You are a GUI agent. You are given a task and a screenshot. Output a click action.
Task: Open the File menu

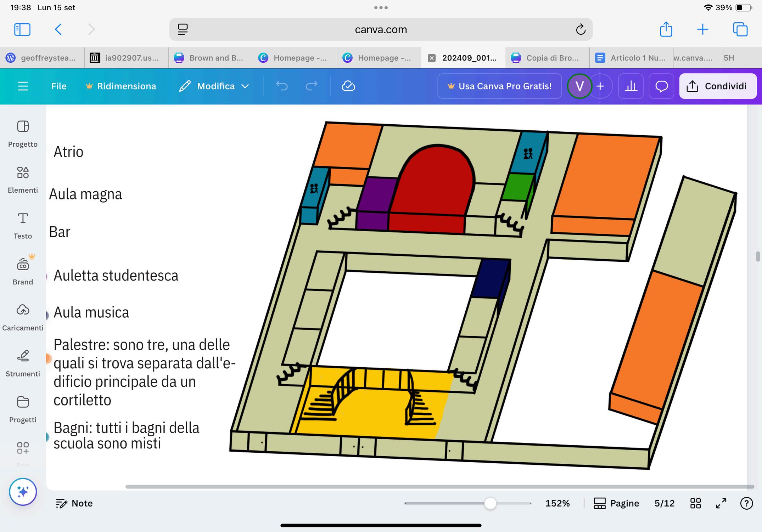pyautogui.click(x=59, y=86)
